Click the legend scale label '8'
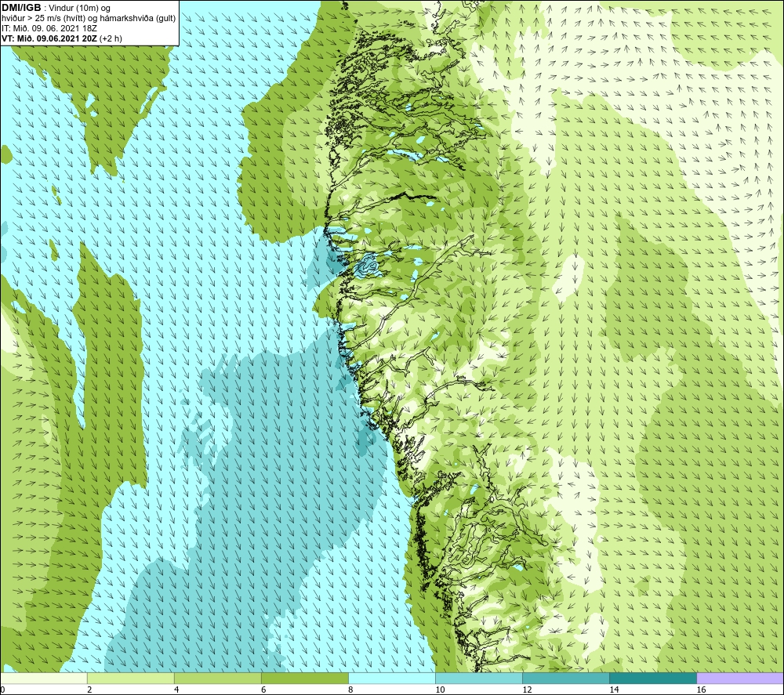The height and width of the screenshot is (695, 784). (350, 690)
